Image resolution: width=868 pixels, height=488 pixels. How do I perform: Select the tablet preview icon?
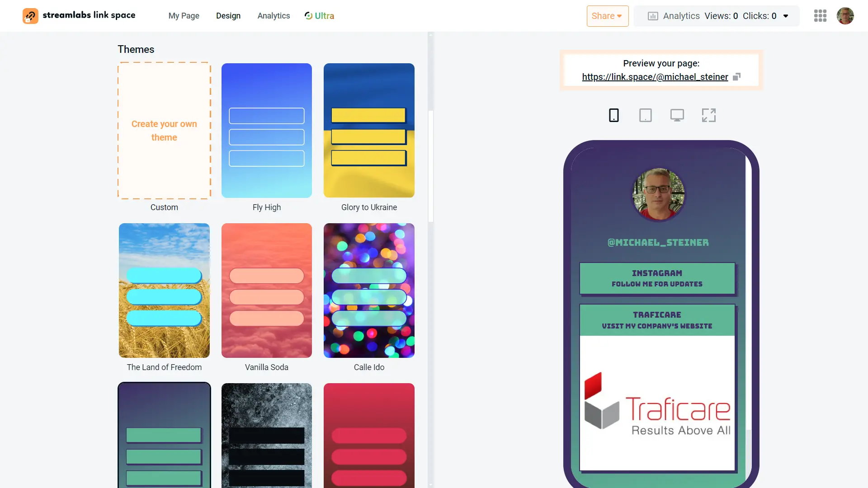coord(646,115)
